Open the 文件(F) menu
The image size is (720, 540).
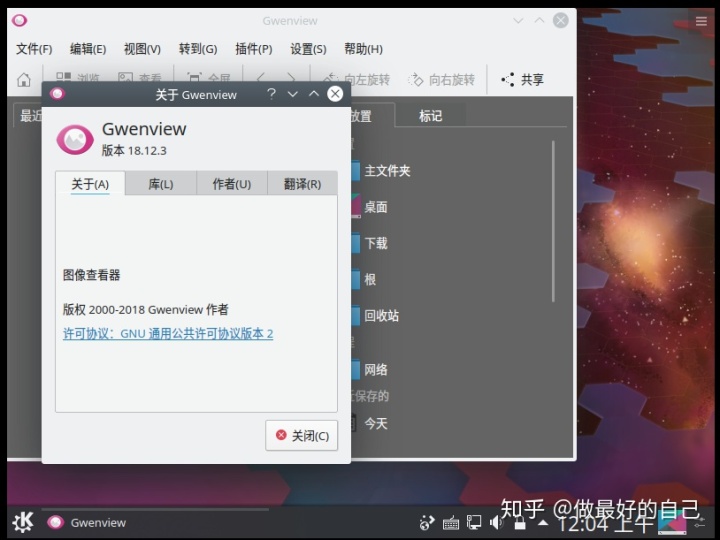pyautogui.click(x=34, y=49)
